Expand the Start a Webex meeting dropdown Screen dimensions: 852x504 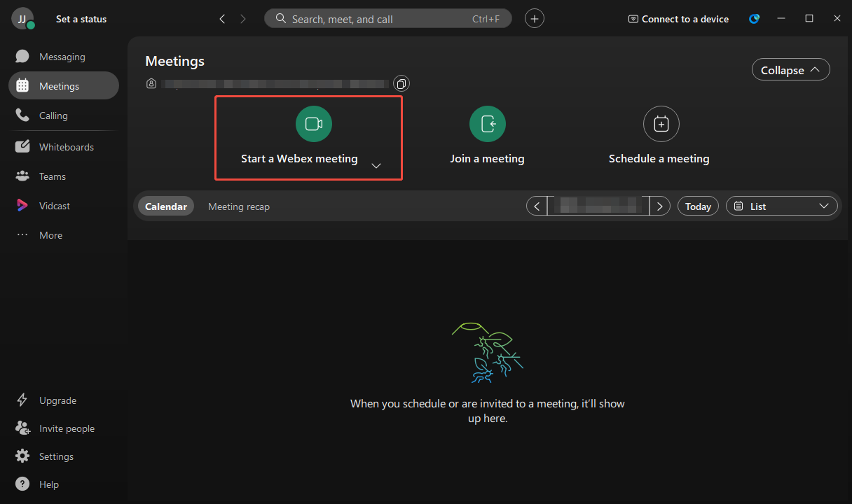coord(376,165)
